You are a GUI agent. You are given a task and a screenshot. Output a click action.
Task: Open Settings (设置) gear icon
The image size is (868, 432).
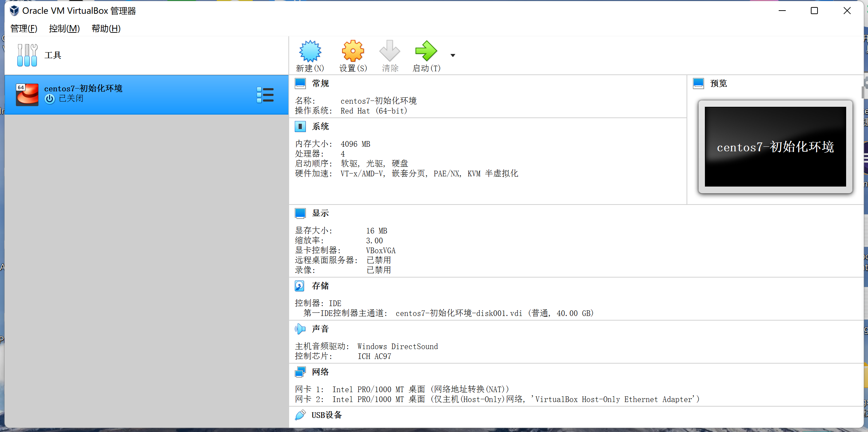pyautogui.click(x=353, y=51)
